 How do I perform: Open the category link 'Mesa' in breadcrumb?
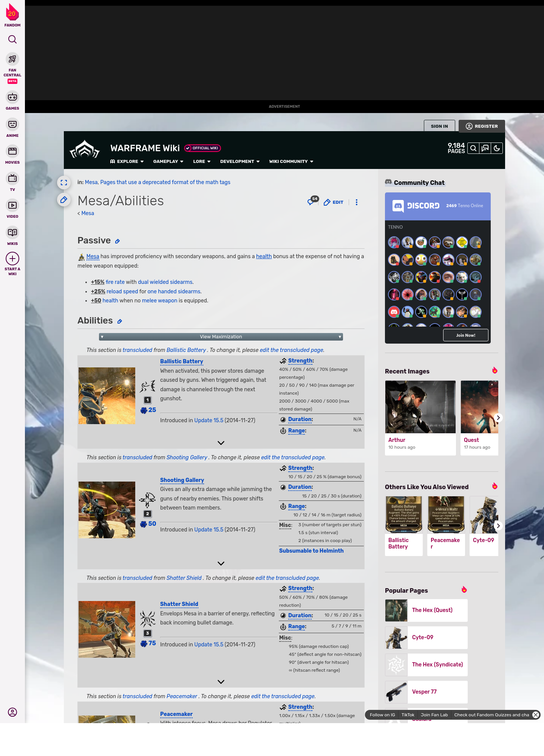click(x=91, y=182)
